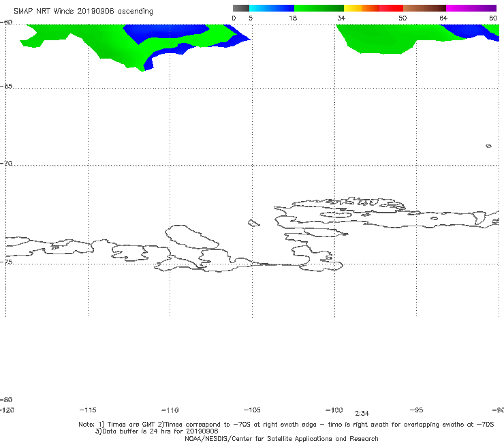This screenshot has height=443, width=504.
Task: Click the latitude label '-80'
Action: [6, 399]
